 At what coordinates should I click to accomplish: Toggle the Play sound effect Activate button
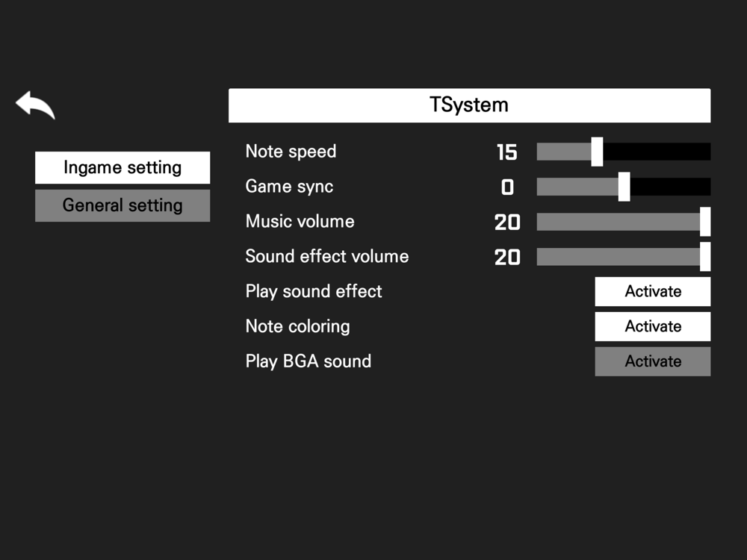pyautogui.click(x=652, y=291)
